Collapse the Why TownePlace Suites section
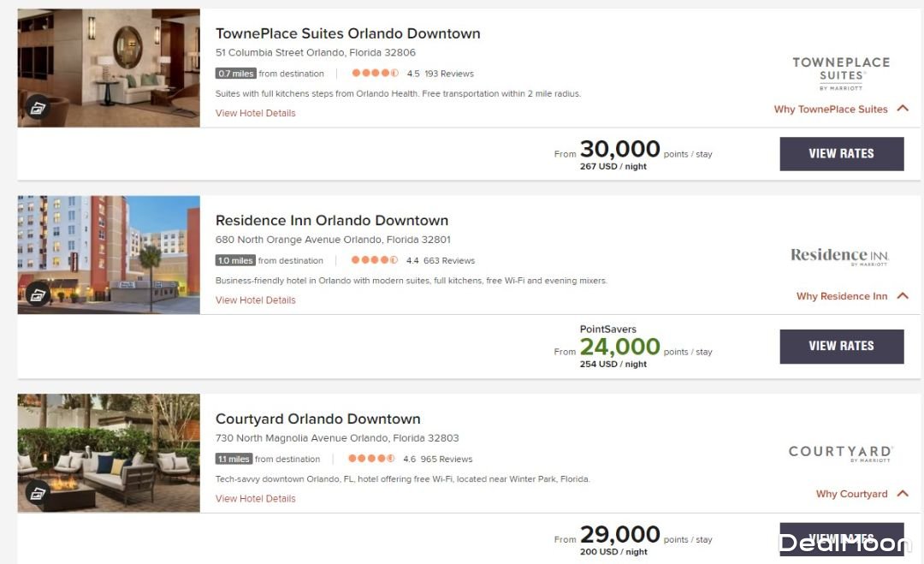The width and height of the screenshot is (924, 564). click(903, 109)
